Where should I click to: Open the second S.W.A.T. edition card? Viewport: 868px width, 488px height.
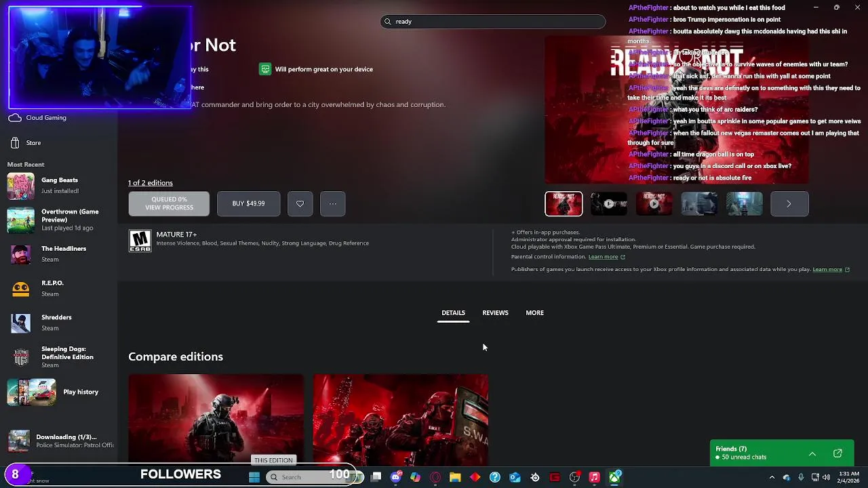pos(400,419)
